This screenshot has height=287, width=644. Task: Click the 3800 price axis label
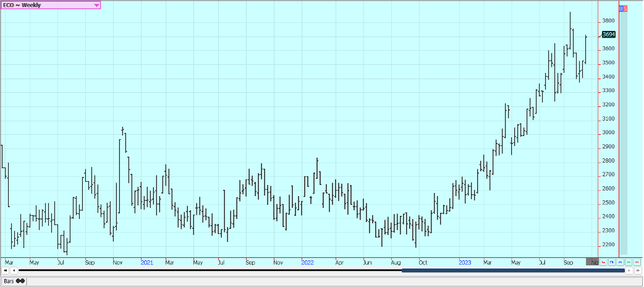(x=608, y=21)
